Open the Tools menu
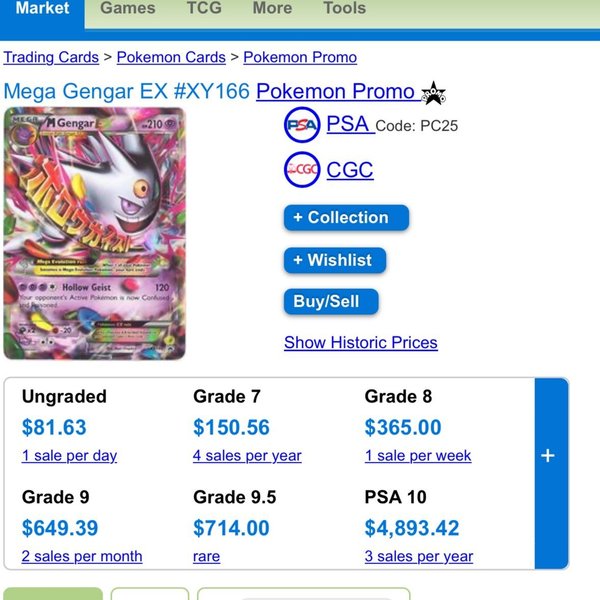Image resolution: width=600 pixels, height=600 pixels. (x=344, y=9)
